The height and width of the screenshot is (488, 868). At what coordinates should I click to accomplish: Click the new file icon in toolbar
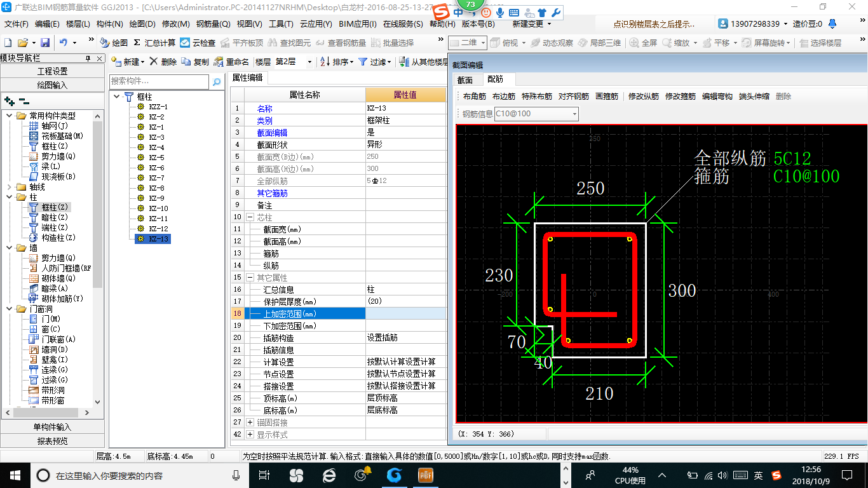8,43
